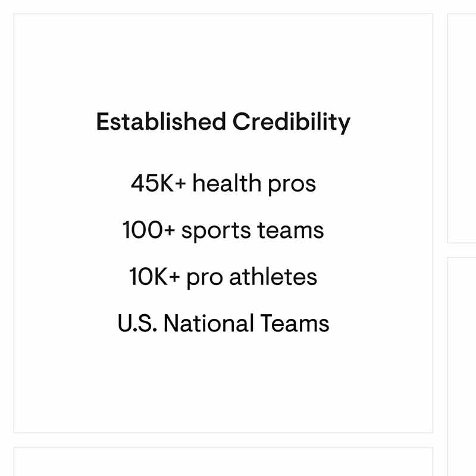Click the words "pro athletes"
This screenshot has height=476, width=476.
252,278
